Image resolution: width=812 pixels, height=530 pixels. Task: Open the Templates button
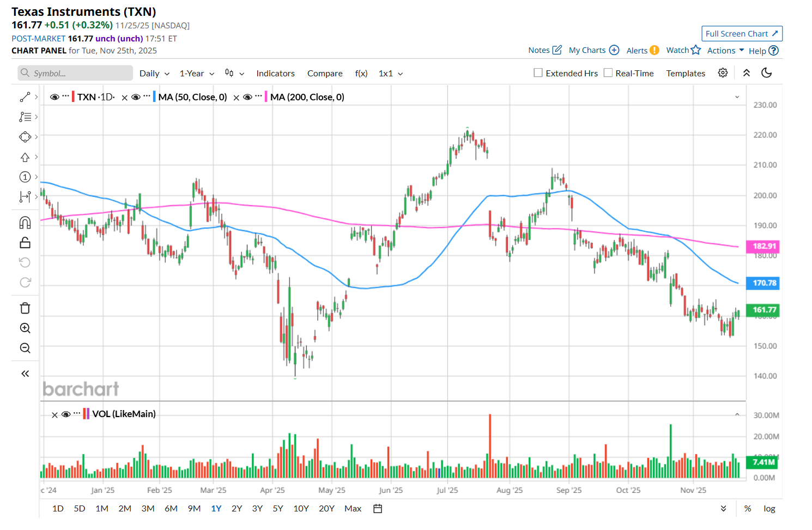pyautogui.click(x=686, y=74)
